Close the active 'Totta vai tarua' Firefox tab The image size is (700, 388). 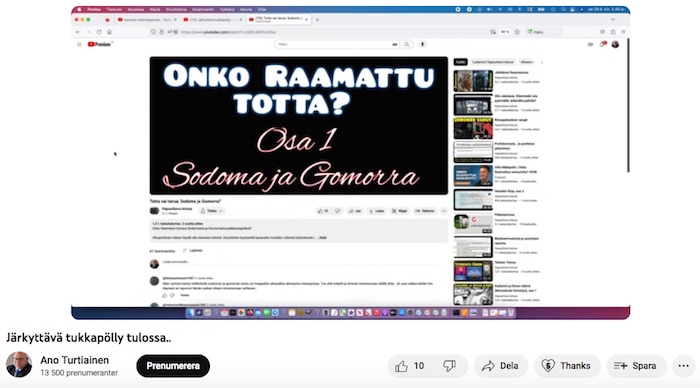point(306,20)
